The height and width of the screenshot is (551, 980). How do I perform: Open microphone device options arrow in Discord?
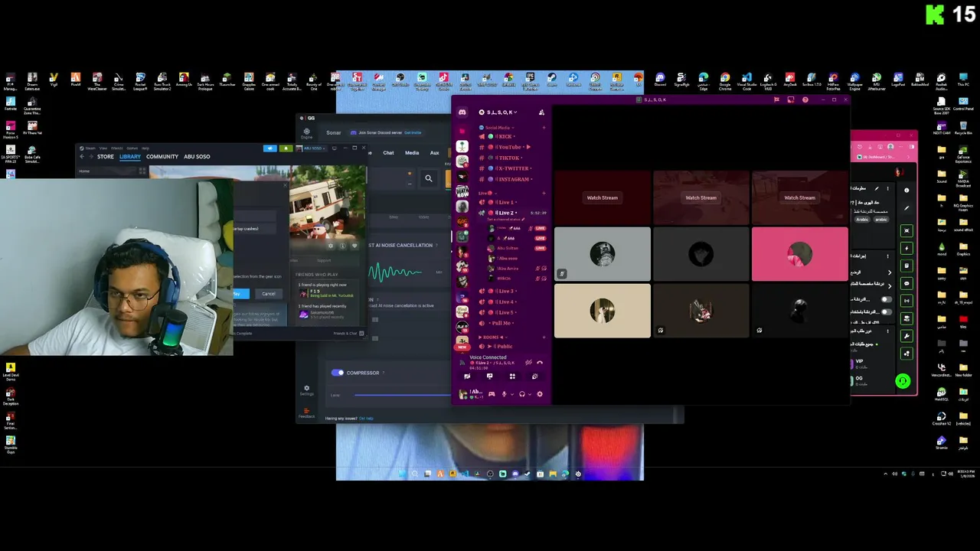[512, 394]
